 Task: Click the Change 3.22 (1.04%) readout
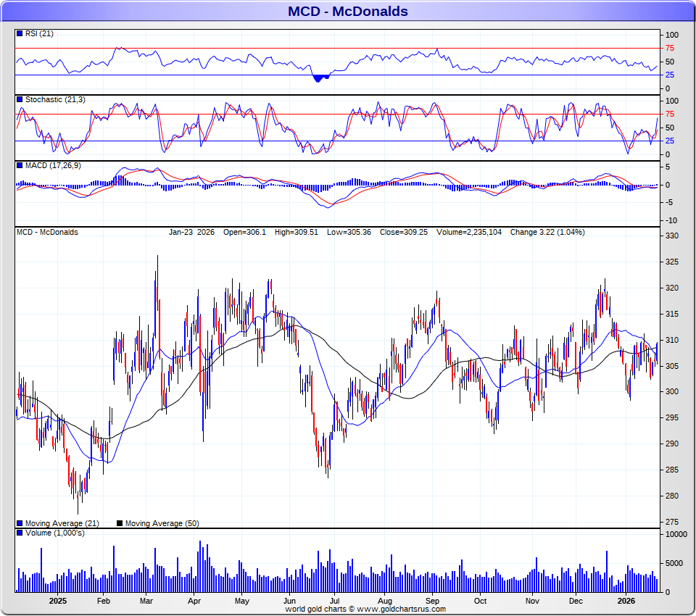tap(547, 232)
